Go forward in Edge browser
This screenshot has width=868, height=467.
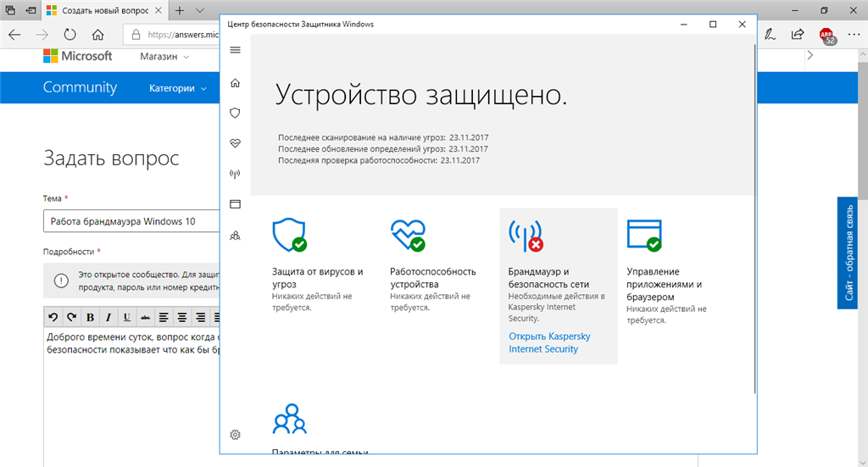click(42, 34)
